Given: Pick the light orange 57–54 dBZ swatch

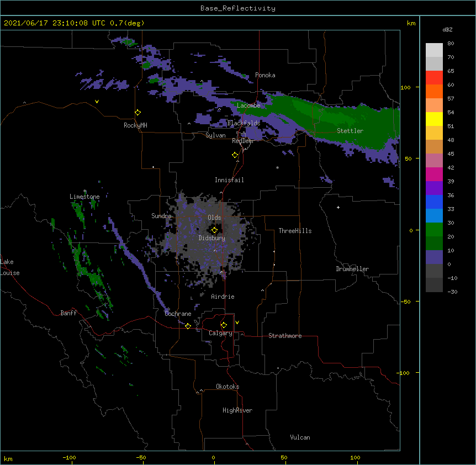Looking at the screenshot, I should 434,105.
